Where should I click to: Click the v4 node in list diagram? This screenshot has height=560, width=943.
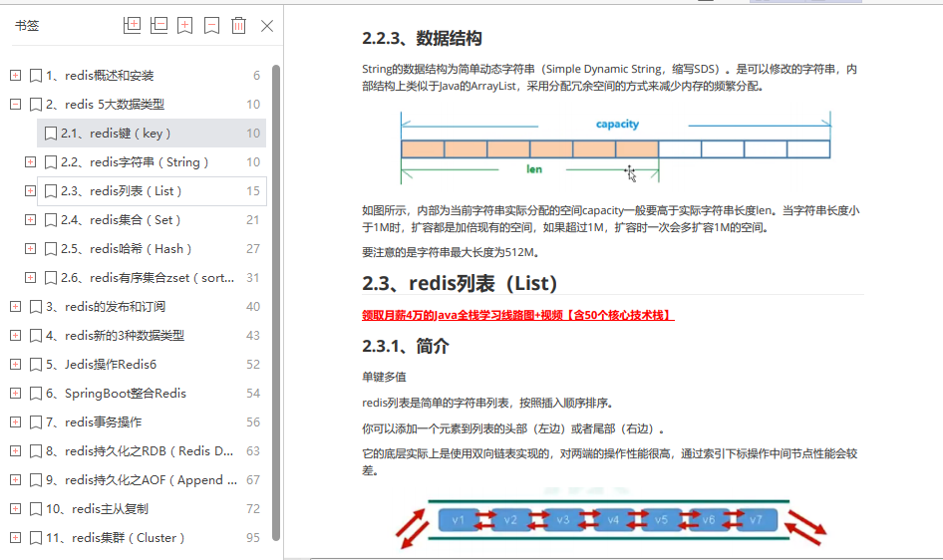[613, 520]
